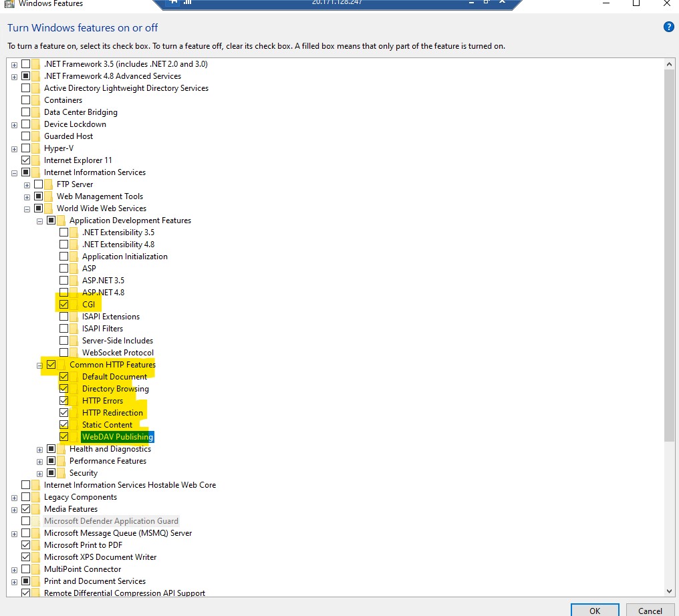The image size is (679, 616).
Task: Click the folder icon beside Hyper-V
Action: tap(35, 148)
